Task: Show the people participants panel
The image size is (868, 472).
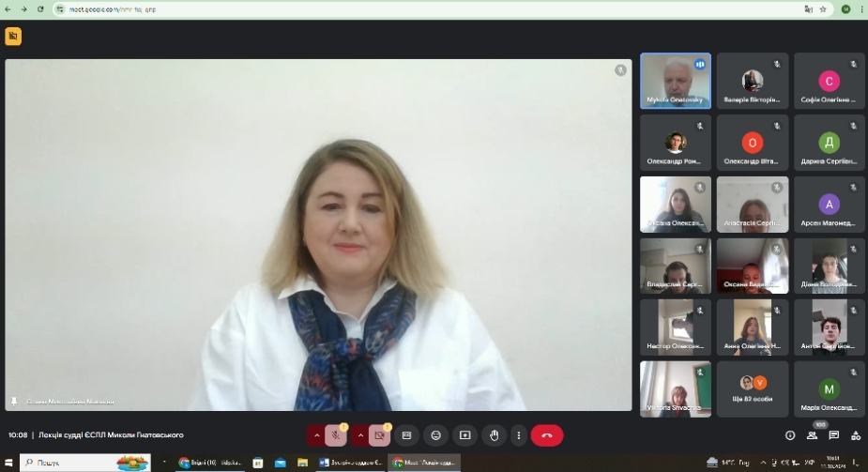Action: [813, 435]
